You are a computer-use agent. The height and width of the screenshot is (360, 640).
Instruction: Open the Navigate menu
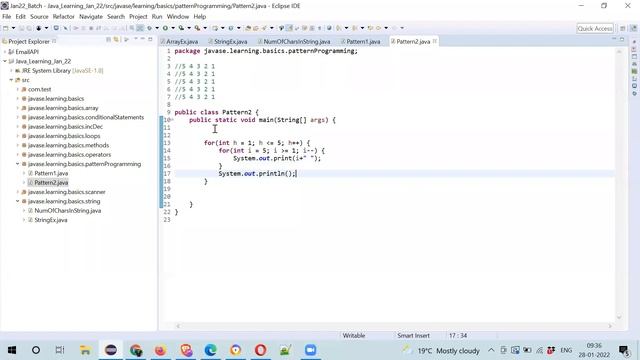click(x=91, y=17)
